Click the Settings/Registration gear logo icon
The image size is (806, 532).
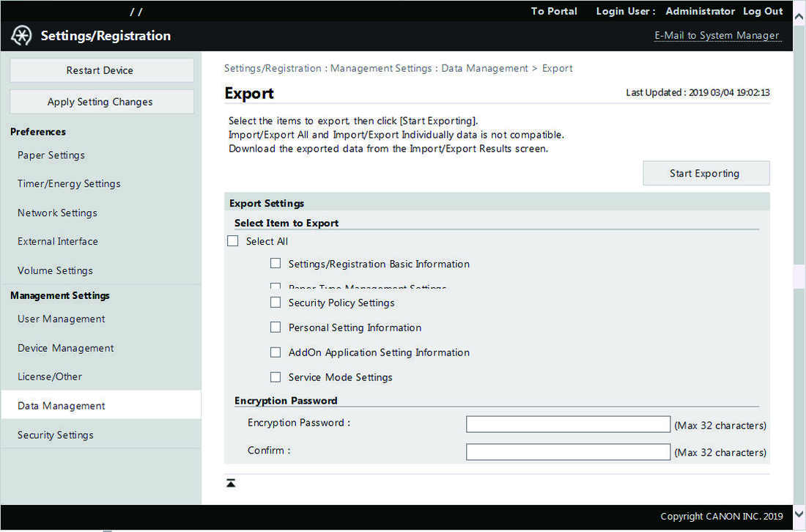(x=21, y=35)
